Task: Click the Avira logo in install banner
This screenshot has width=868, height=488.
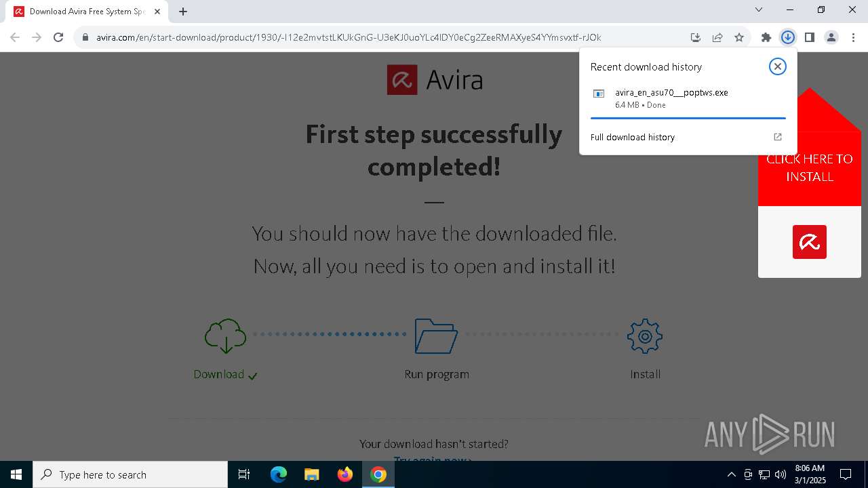Action: (810, 242)
